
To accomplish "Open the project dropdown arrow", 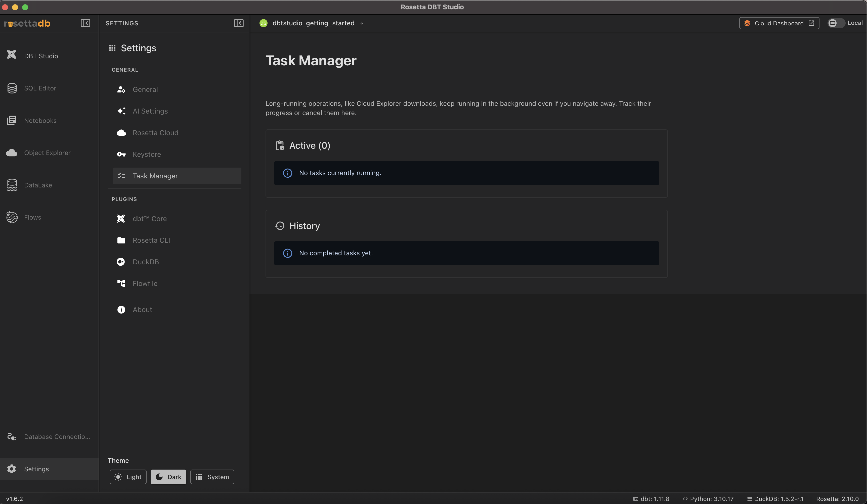I will click(362, 23).
